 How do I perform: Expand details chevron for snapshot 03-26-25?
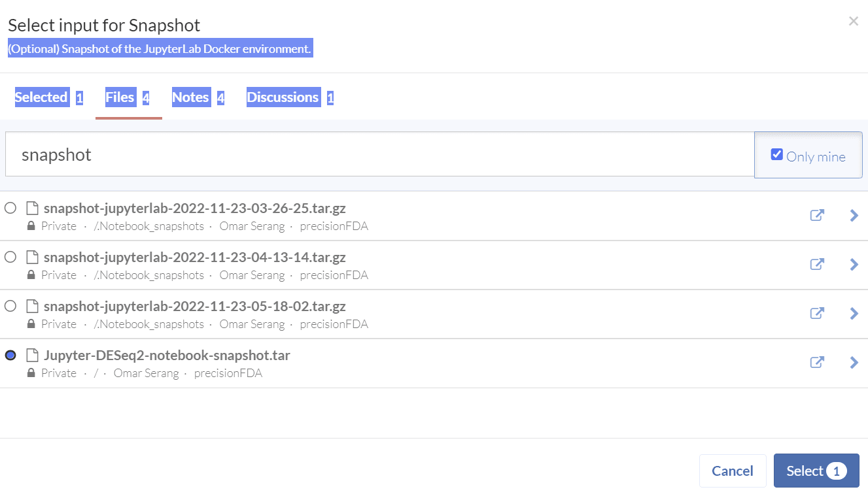pos(854,215)
